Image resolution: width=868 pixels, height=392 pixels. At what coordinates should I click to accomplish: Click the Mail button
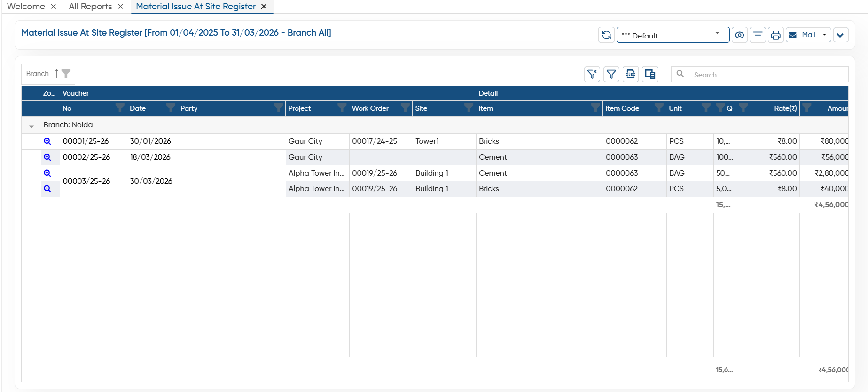click(802, 35)
